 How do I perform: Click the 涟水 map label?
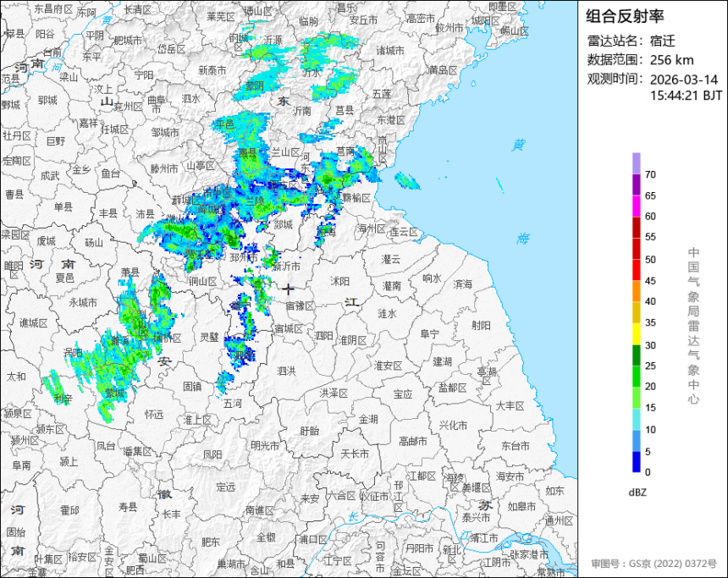(387, 314)
